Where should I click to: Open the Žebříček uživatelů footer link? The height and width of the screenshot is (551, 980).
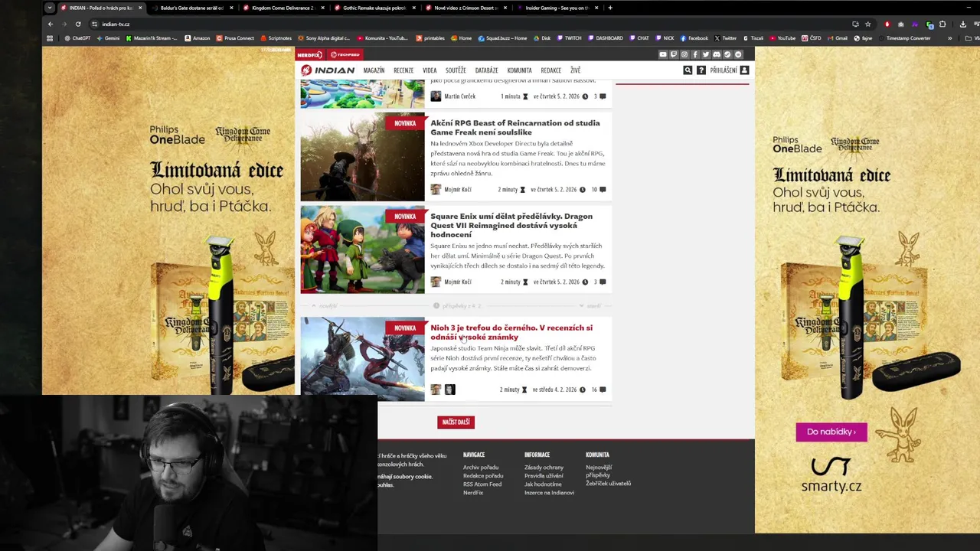tap(609, 484)
